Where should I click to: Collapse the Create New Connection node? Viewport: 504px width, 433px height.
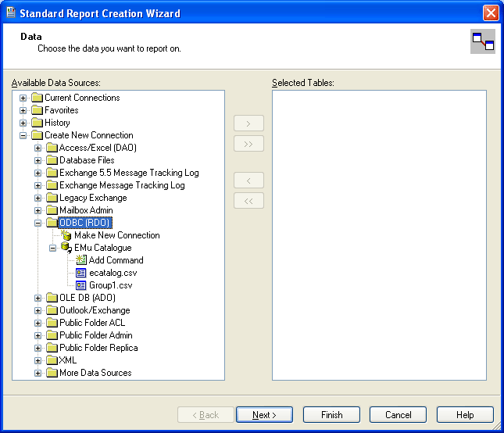coord(23,135)
